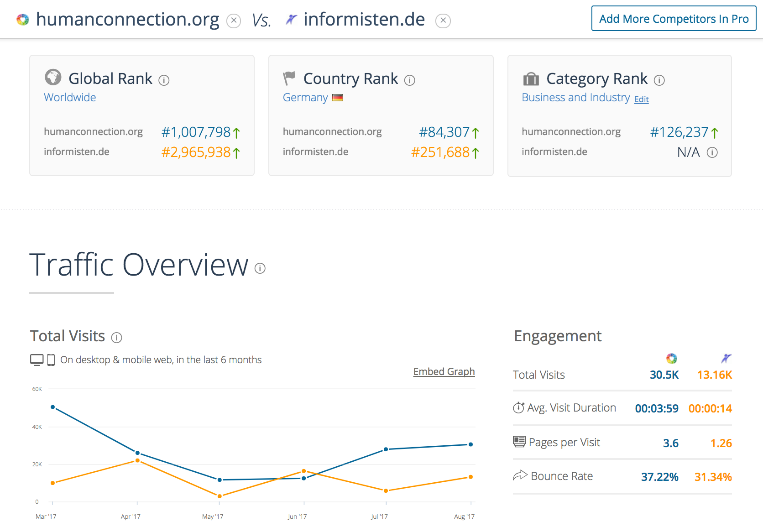Click global rank #2,965,938
The width and height of the screenshot is (763, 532).
click(x=196, y=152)
